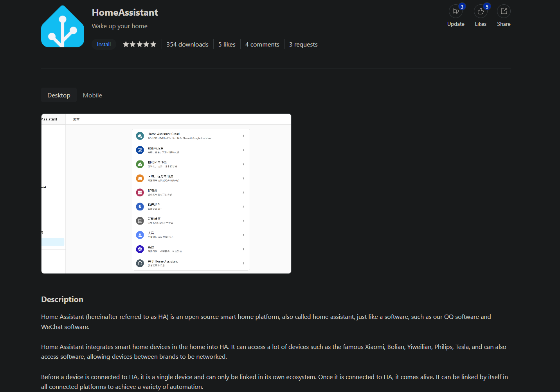Image resolution: width=560 pixels, height=392 pixels.
Task: Open the 3 requests link
Action: click(x=303, y=44)
